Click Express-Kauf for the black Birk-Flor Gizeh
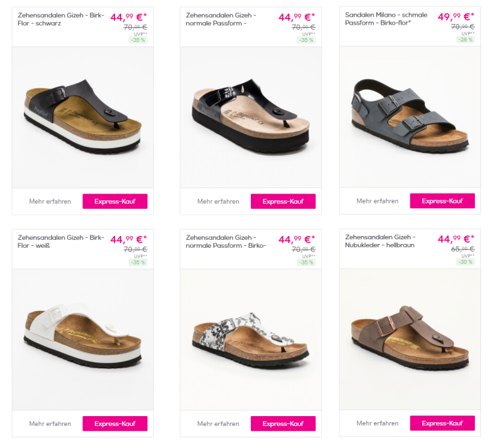This screenshot has width=499, height=448. [x=114, y=201]
